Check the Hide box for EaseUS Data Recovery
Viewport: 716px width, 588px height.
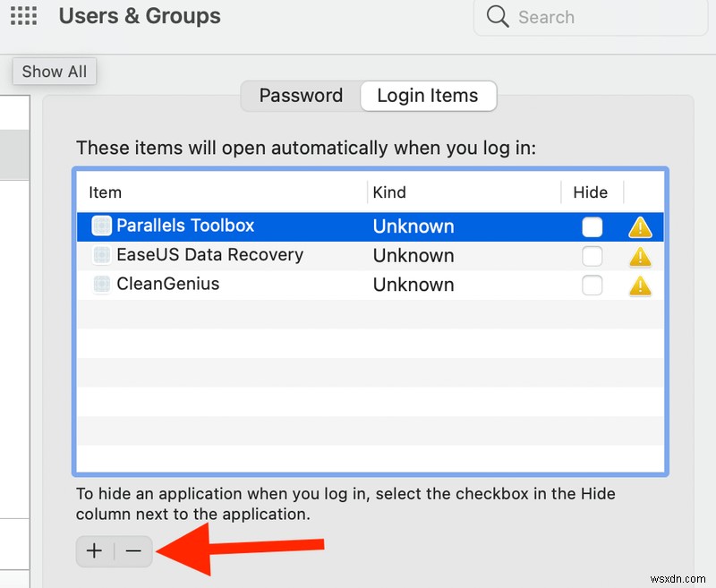[592, 256]
